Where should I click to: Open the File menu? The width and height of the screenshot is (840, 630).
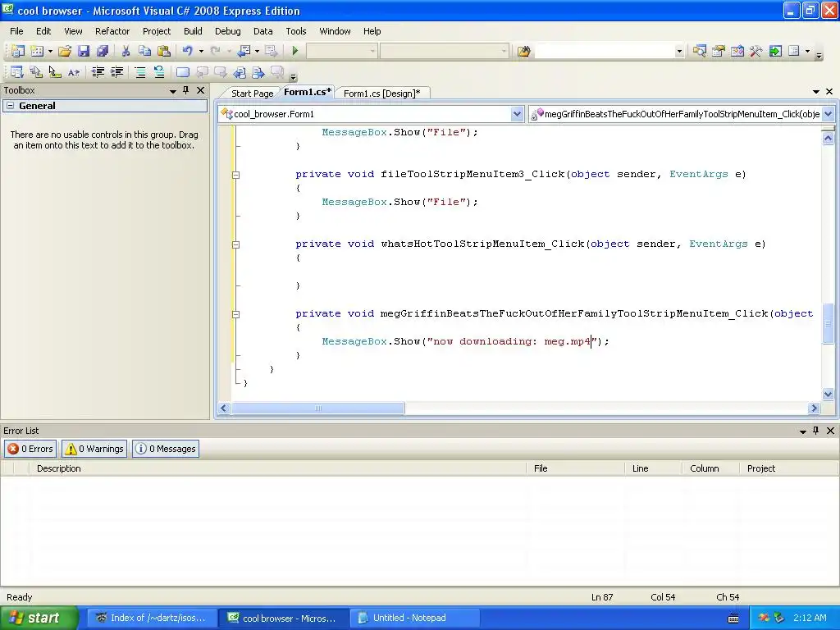pyautogui.click(x=16, y=31)
